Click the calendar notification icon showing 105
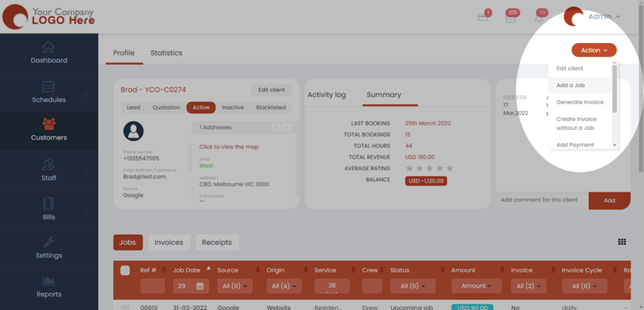This screenshot has width=644, height=310. pyautogui.click(x=510, y=18)
